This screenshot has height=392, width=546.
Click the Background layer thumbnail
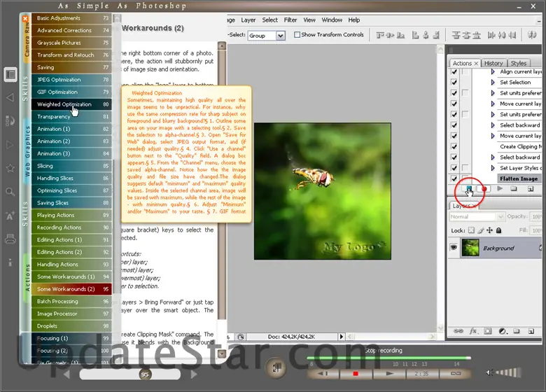470,248
